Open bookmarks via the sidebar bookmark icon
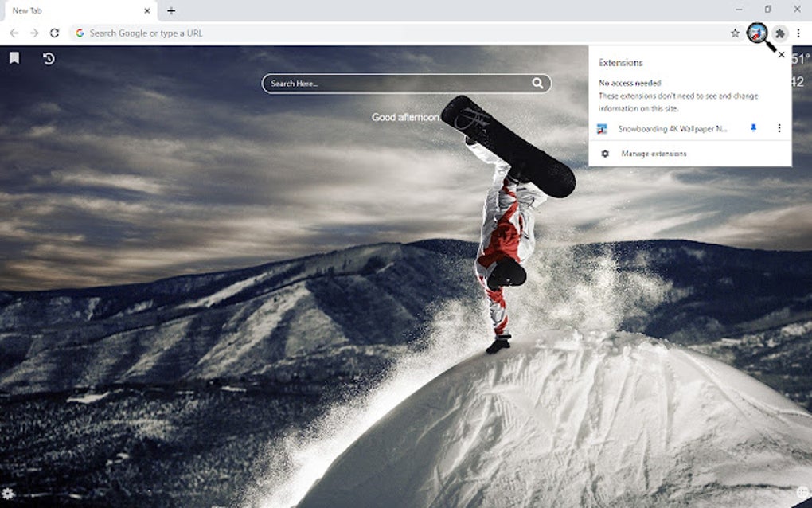 pos(16,58)
